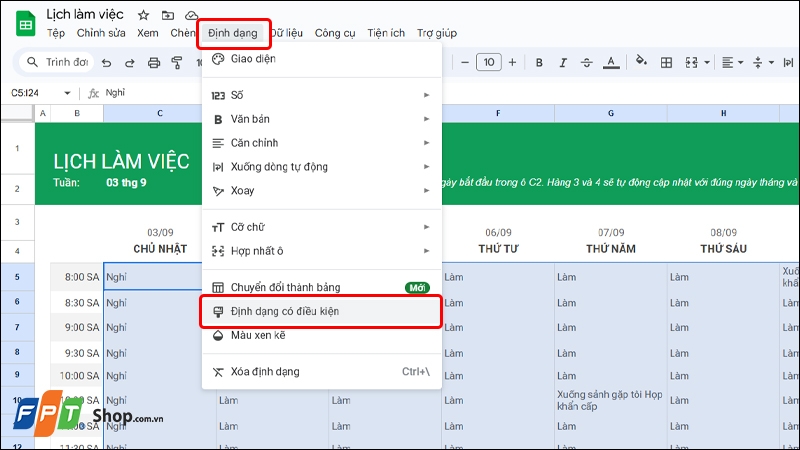Expand the Văn bản text submenu
The width and height of the screenshot is (800, 450).
321,119
